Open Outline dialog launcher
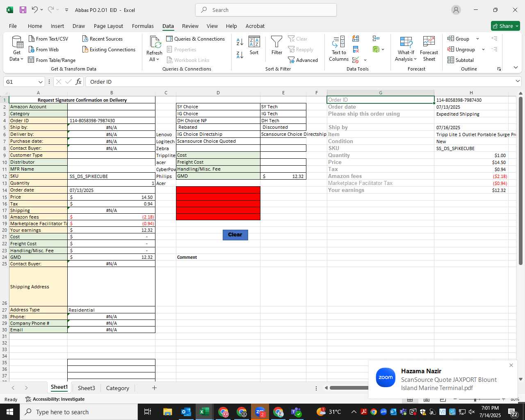525x420 pixels. (499, 69)
